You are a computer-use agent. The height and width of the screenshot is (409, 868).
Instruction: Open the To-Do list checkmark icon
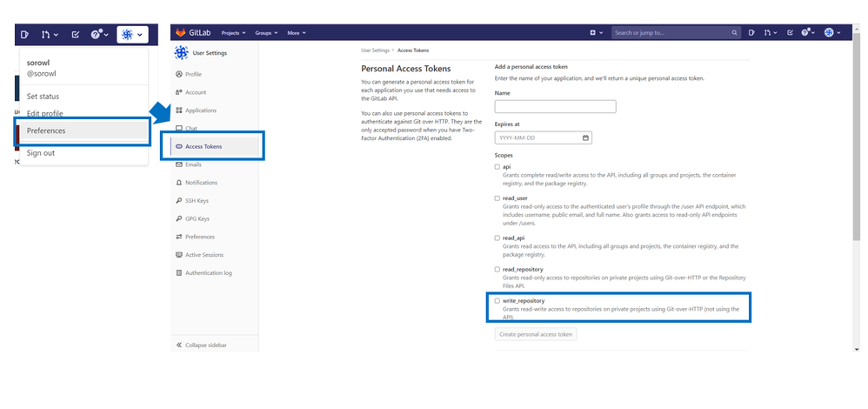coord(790,33)
